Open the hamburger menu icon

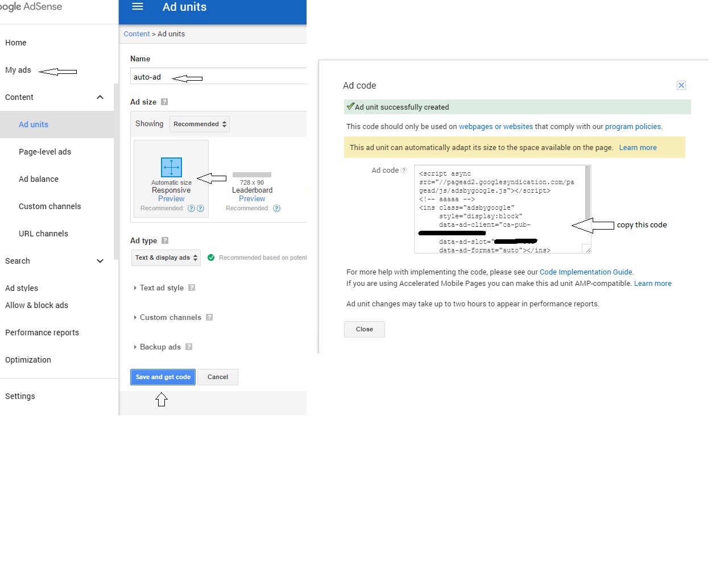pyautogui.click(x=137, y=7)
